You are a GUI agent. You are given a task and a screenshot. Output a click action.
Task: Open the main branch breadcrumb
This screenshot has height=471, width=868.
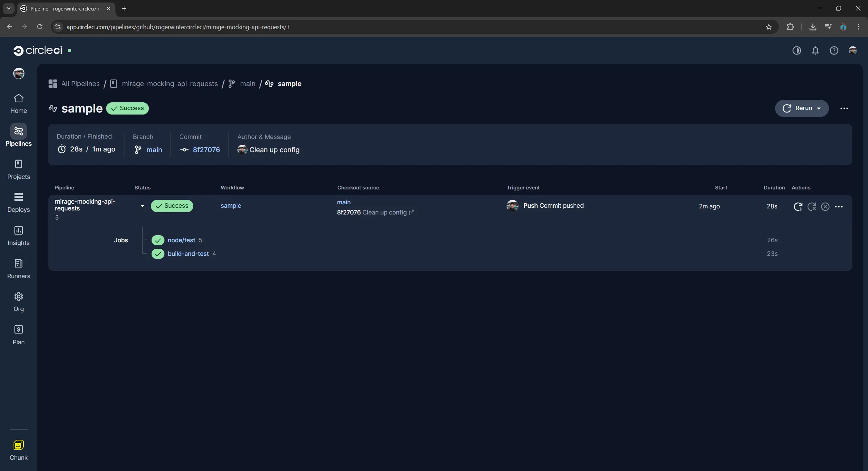[x=242, y=84]
